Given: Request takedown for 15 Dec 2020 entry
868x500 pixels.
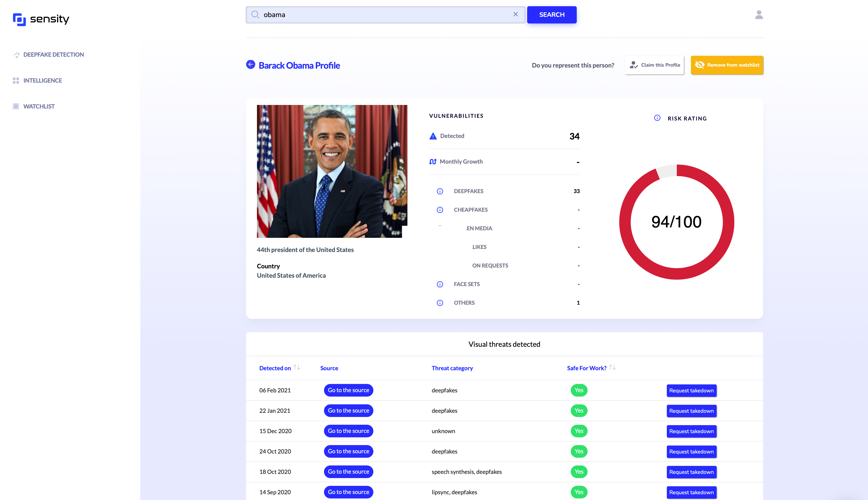Looking at the screenshot, I should (691, 431).
